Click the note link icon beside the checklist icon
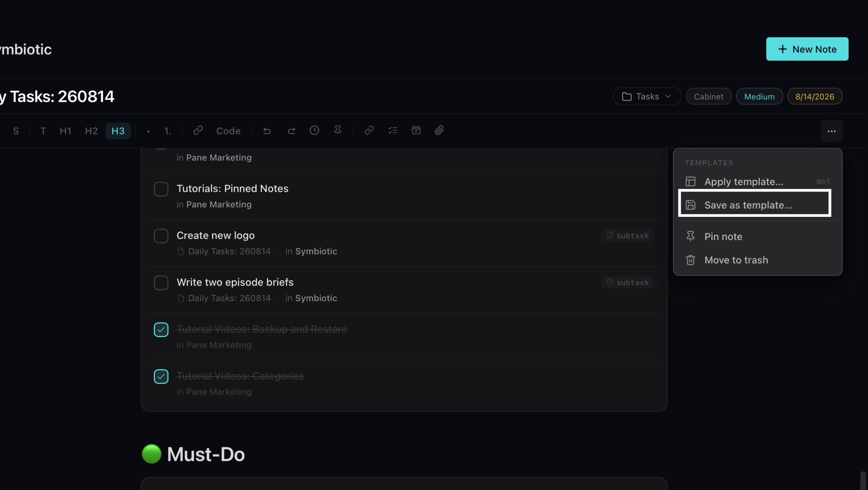The image size is (868, 490). click(x=369, y=130)
